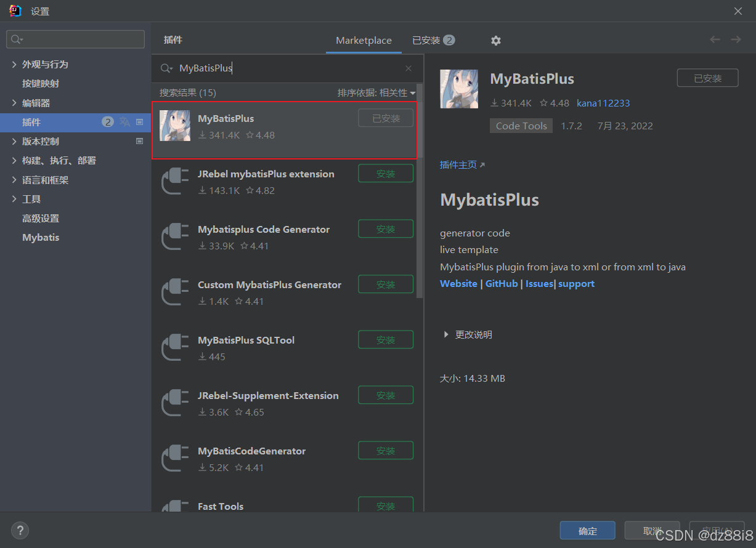Click MyBatisPlus avatar thumbnail in results list
The height and width of the screenshot is (548, 756).
tap(175, 126)
